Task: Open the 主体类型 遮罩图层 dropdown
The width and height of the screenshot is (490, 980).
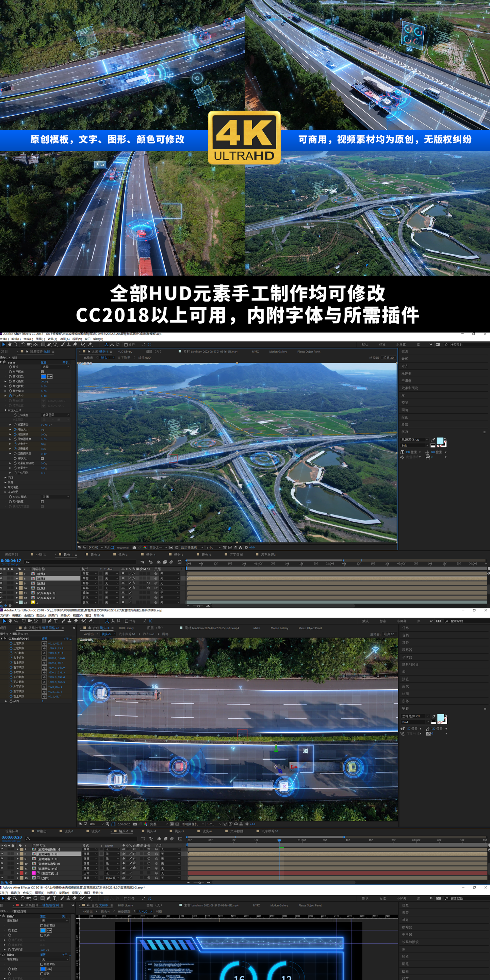Action: pyautogui.click(x=55, y=415)
